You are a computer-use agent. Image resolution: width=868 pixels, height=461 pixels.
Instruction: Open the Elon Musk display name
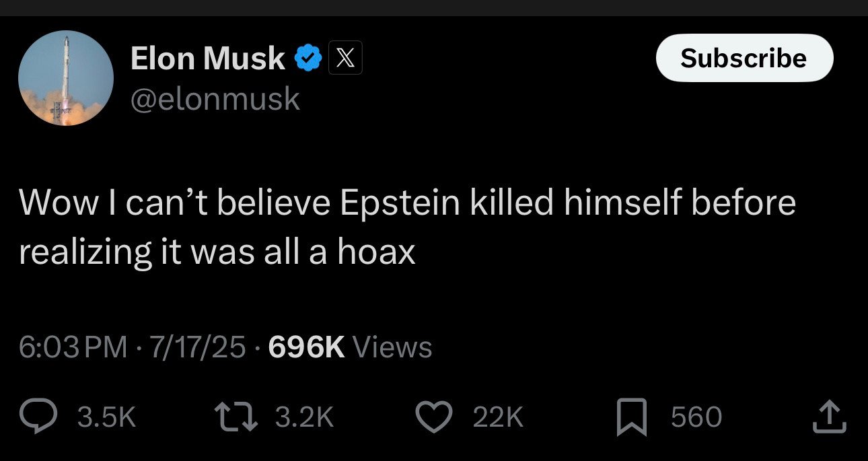[207, 59]
